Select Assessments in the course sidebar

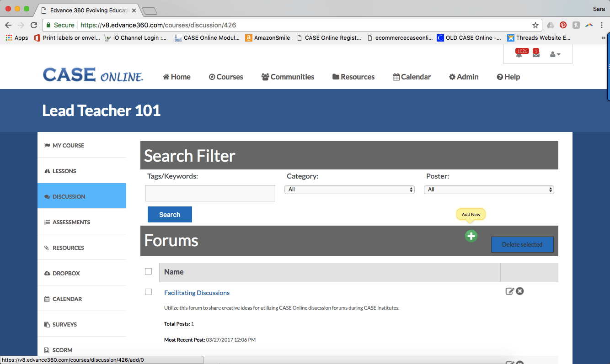click(71, 222)
